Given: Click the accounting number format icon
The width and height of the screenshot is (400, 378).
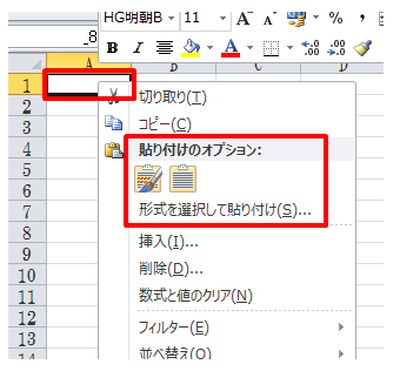Looking at the screenshot, I should point(297,19).
